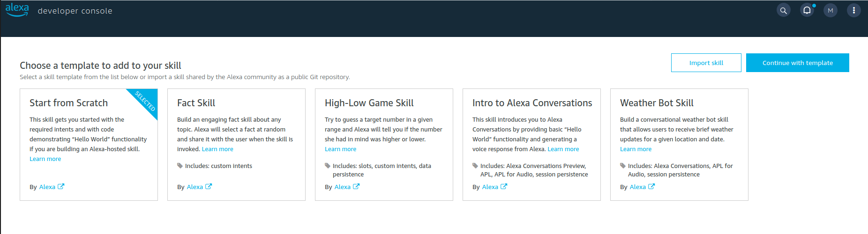The image size is (868, 234).
Task: Click external link icon in Start from Scratch card
Action: pos(61,186)
